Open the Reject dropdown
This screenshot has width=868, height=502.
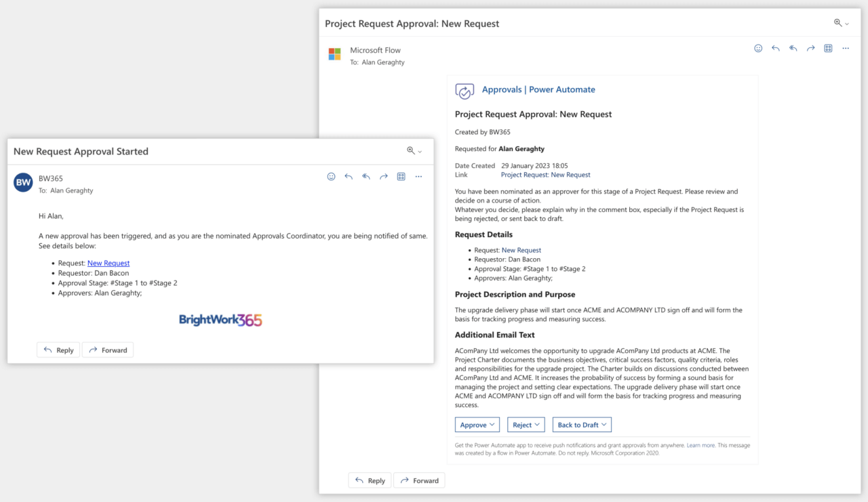[526, 424]
